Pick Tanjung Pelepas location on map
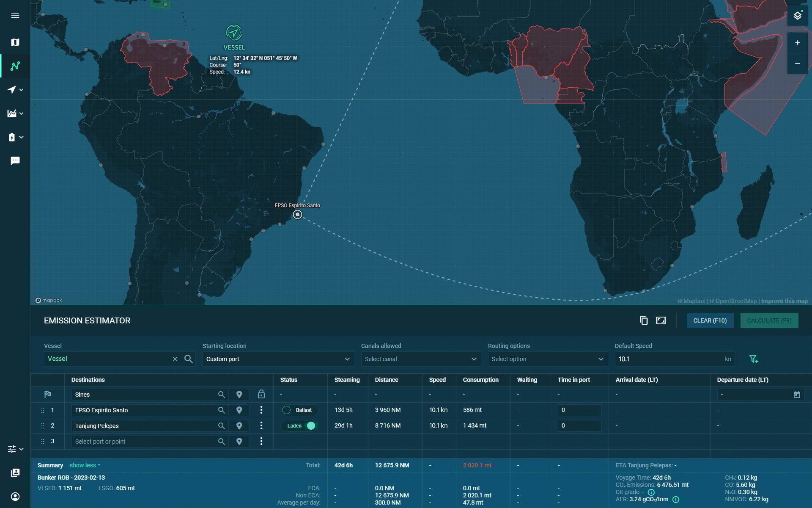The height and width of the screenshot is (508, 812). (x=239, y=426)
